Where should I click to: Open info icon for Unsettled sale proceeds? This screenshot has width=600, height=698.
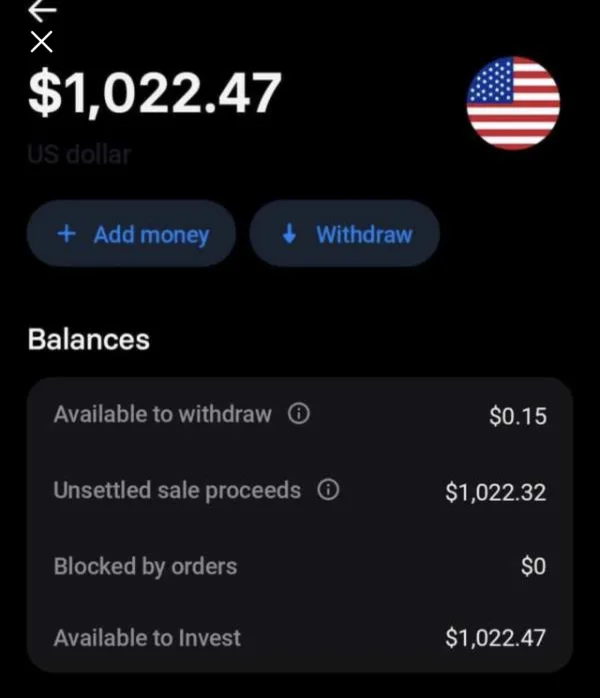[x=327, y=490]
